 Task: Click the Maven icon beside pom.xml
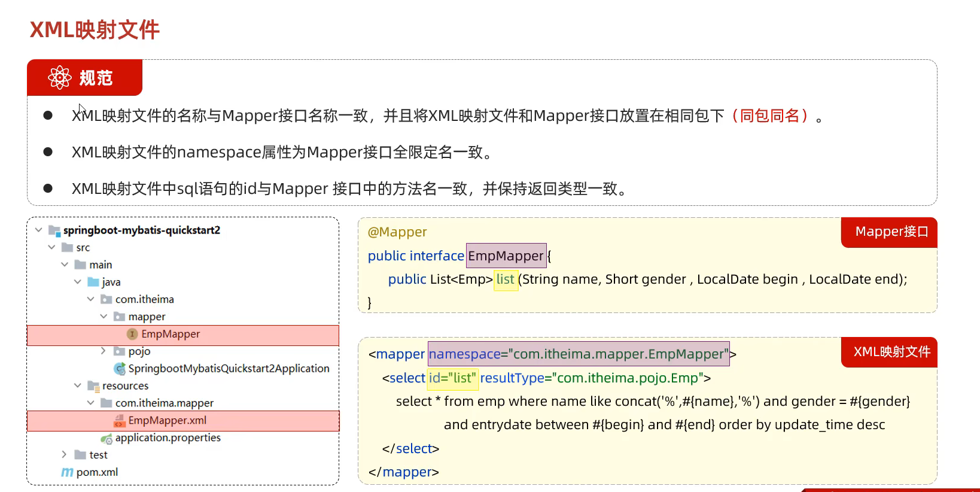click(x=67, y=472)
